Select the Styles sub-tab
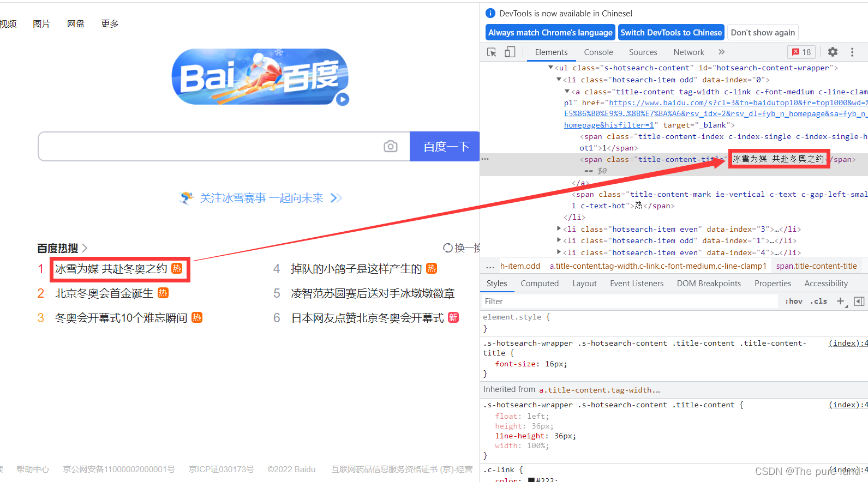The height and width of the screenshot is (482, 868). pos(496,284)
